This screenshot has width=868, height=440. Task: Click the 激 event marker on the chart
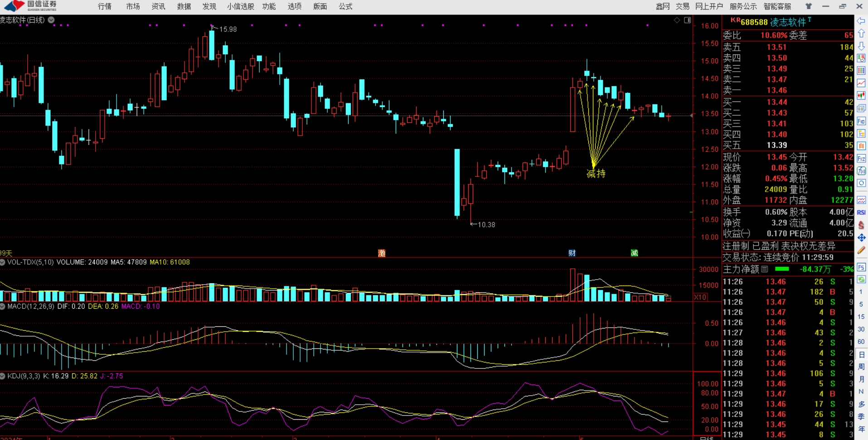[x=382, y=253]
